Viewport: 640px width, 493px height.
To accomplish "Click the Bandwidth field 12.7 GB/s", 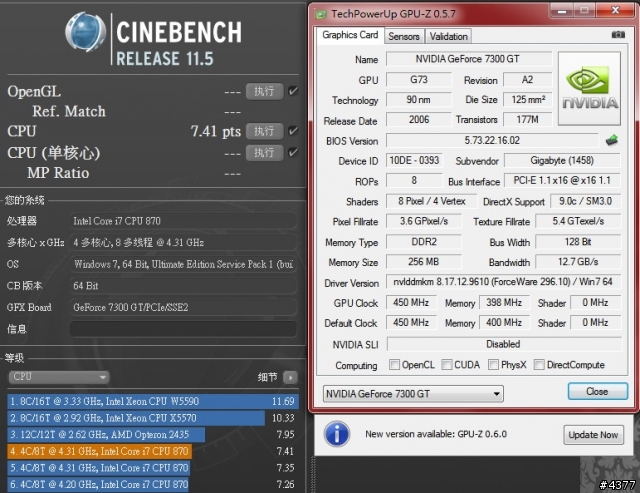I will click(578, 262).
